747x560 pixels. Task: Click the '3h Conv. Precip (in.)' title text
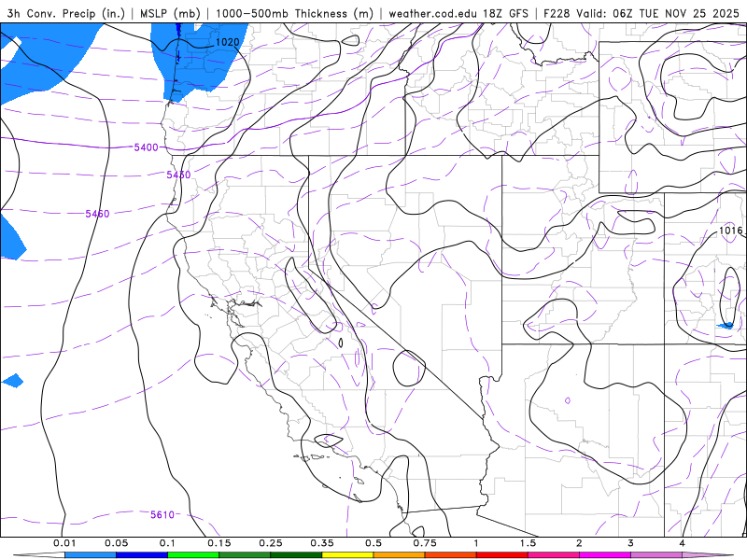[65, 13]
